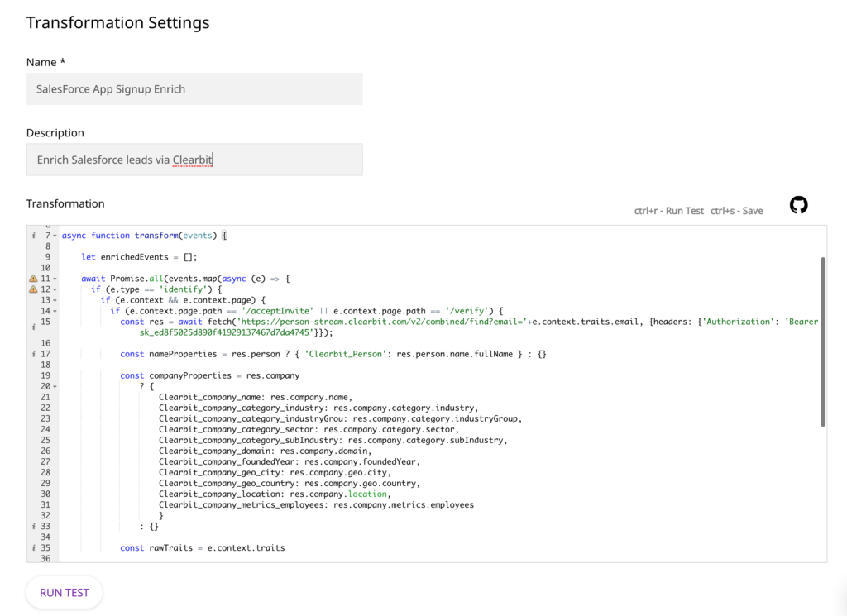Click warning icon on line 11
Image resolution: width=847 pixels, height=616 pixels.
(x=33, y=279)
